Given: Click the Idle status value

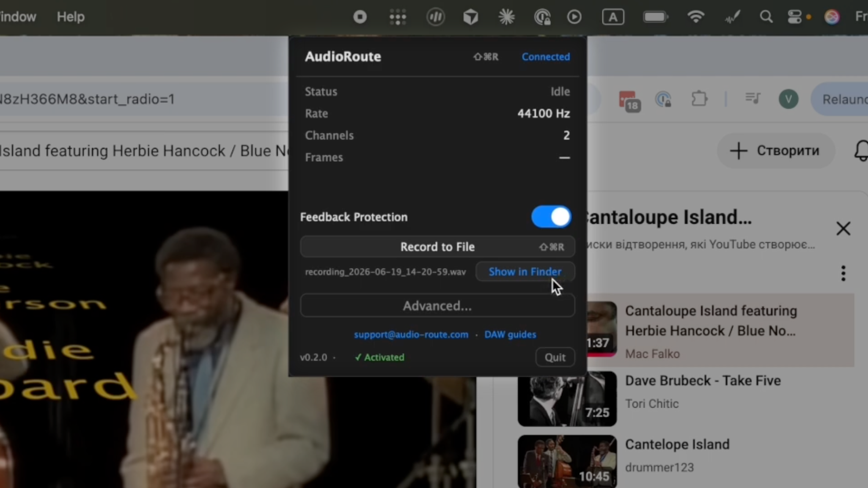Looking at the screenshot, I should point(560,91).
